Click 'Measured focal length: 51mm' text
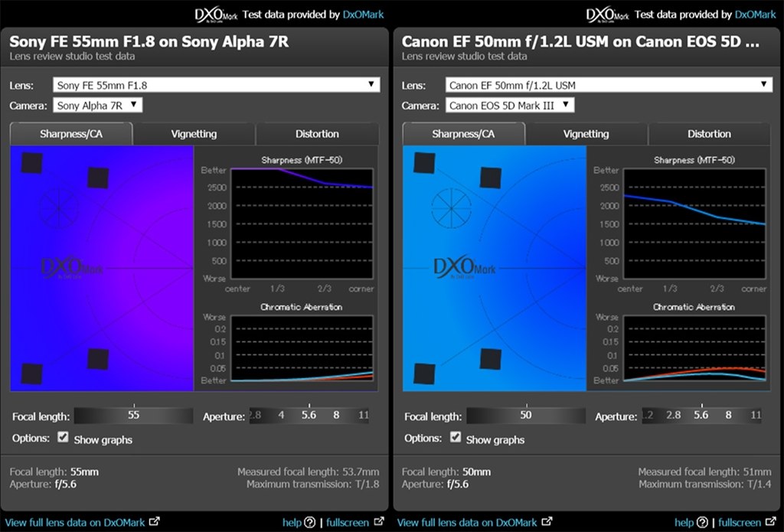 click(704, 472)
